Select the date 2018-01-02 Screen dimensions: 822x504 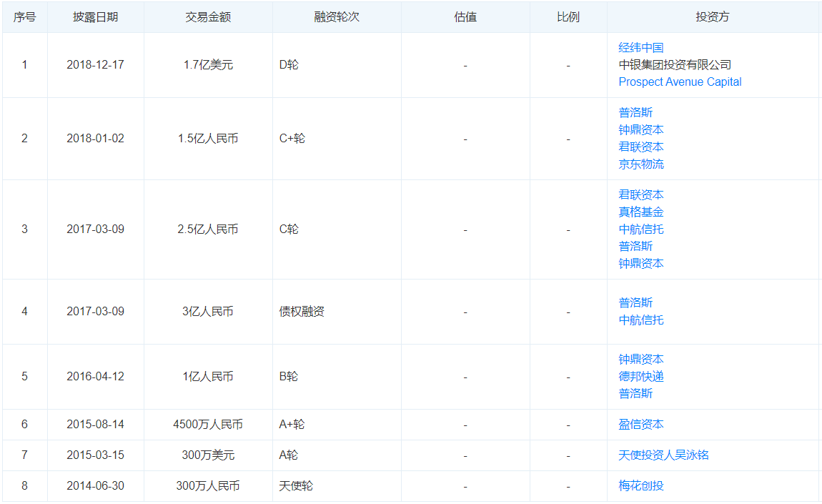pyautogui.click(x=95, y=139)
